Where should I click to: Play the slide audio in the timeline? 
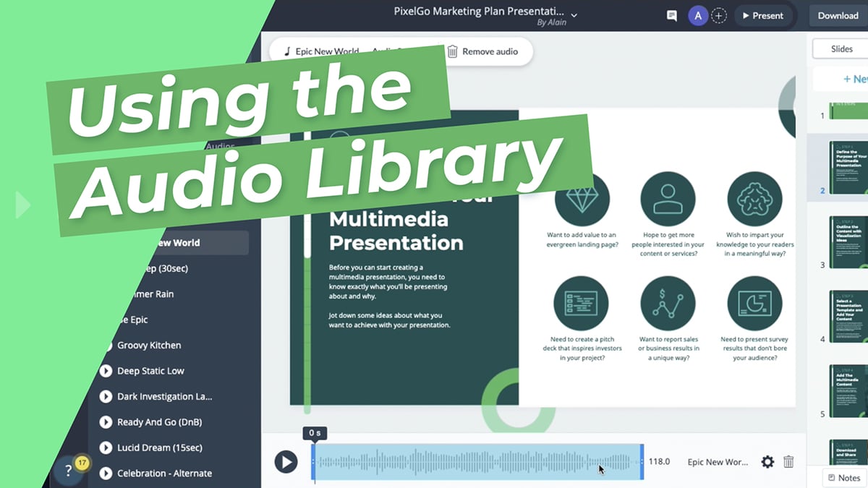[x=286, y=461]
